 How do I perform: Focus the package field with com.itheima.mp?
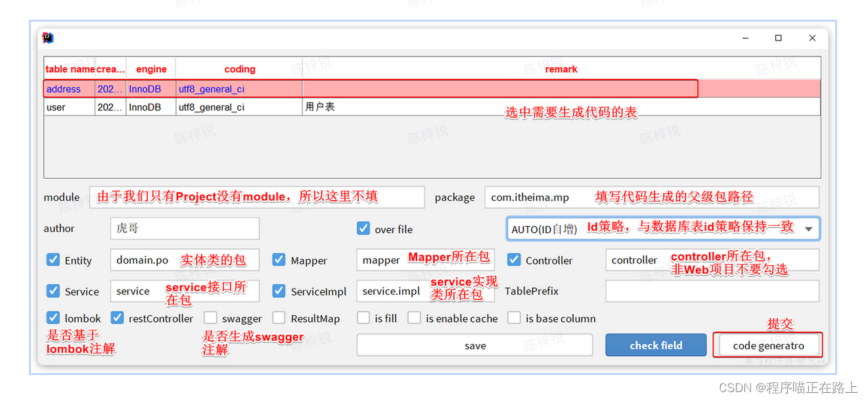tap(652, 197)
